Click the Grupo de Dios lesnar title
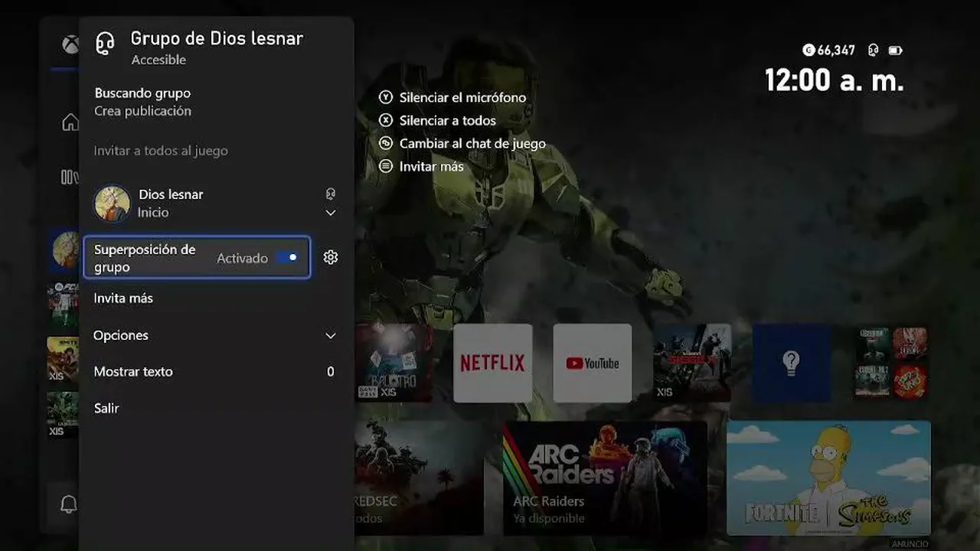 [x=217, y=38]
